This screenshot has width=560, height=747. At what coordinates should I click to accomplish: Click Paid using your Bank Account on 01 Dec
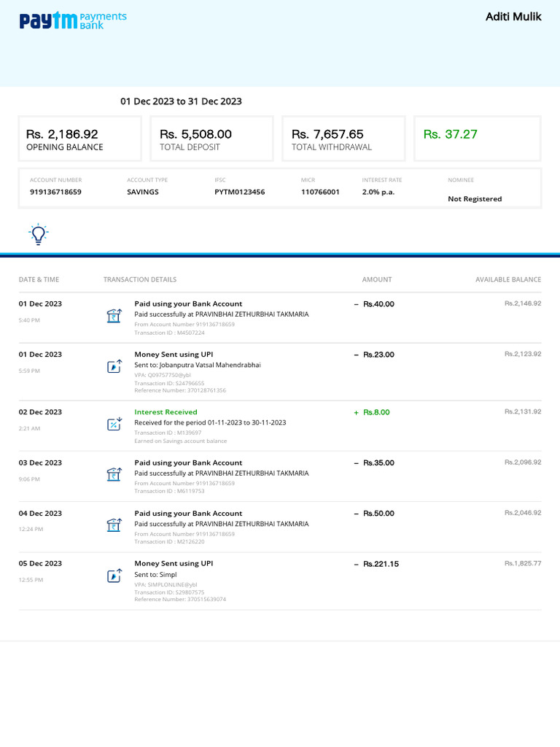click(188, 304)
